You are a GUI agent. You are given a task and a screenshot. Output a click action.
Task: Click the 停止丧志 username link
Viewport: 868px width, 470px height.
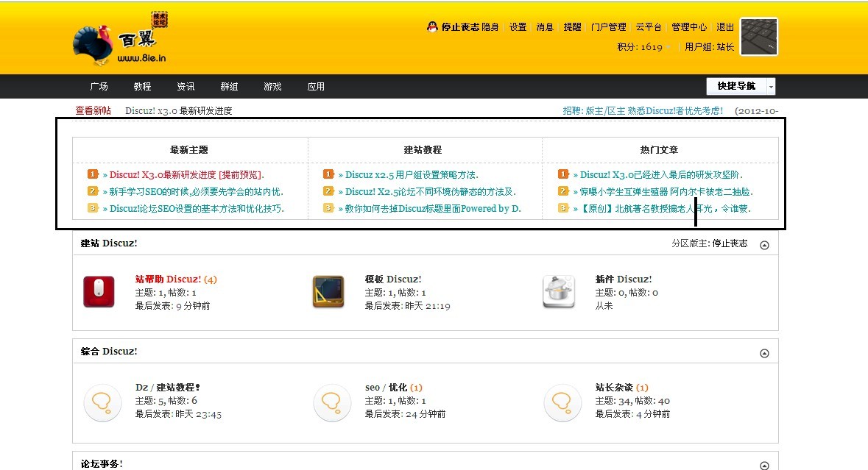[460, 27]
